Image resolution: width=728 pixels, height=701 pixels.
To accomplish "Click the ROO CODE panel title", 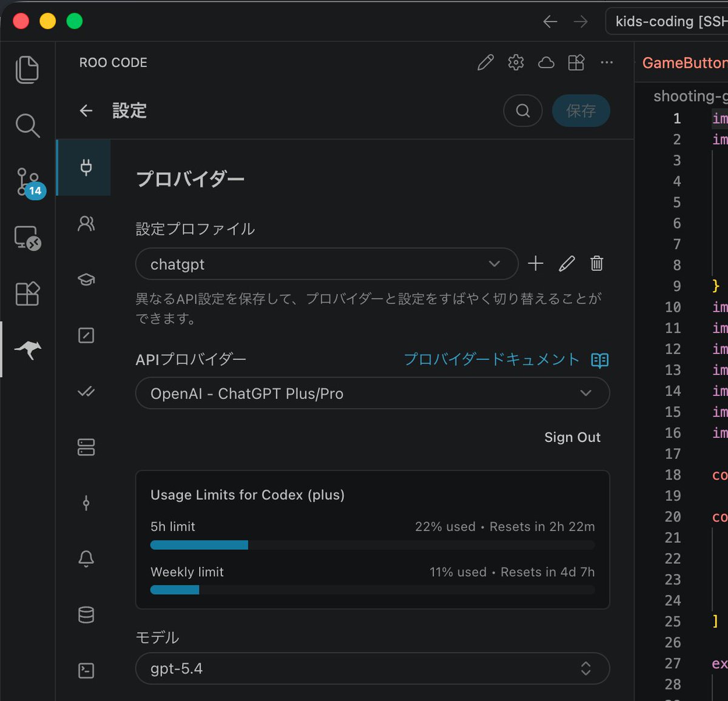I will (113, 62).
